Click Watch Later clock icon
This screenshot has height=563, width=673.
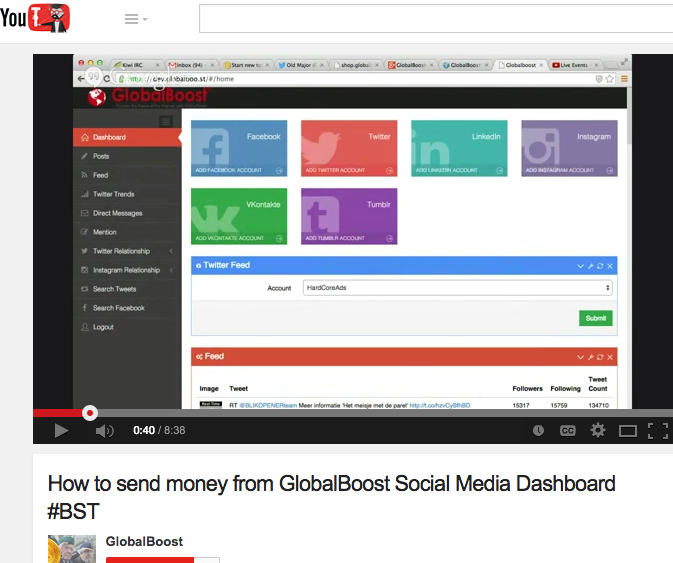pyautogui.click(x=538, y=430)
